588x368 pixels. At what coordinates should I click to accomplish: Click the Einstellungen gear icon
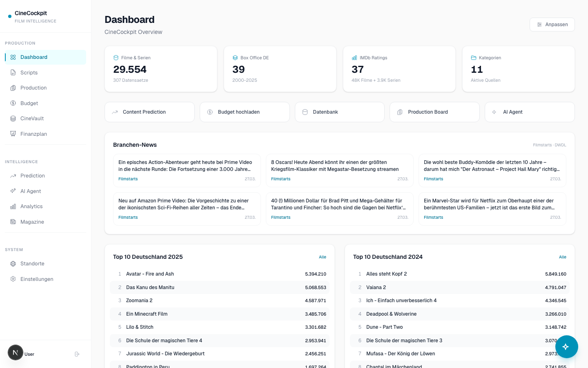click(13, 279)
